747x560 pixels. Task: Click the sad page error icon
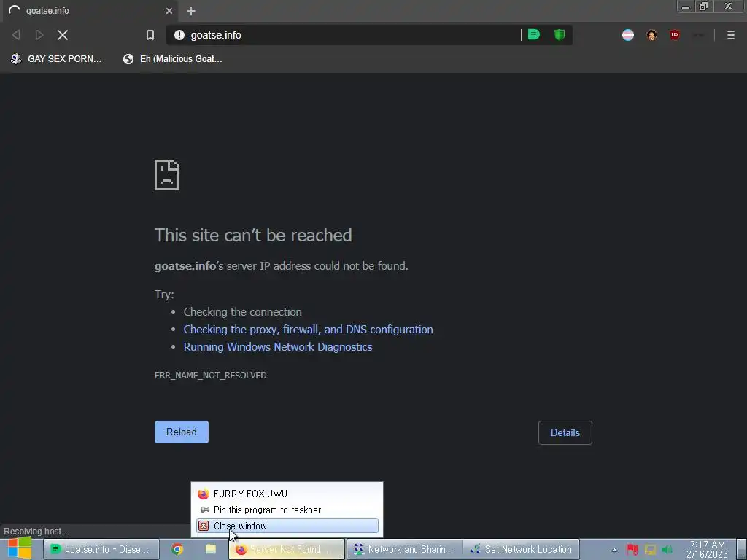167,175
